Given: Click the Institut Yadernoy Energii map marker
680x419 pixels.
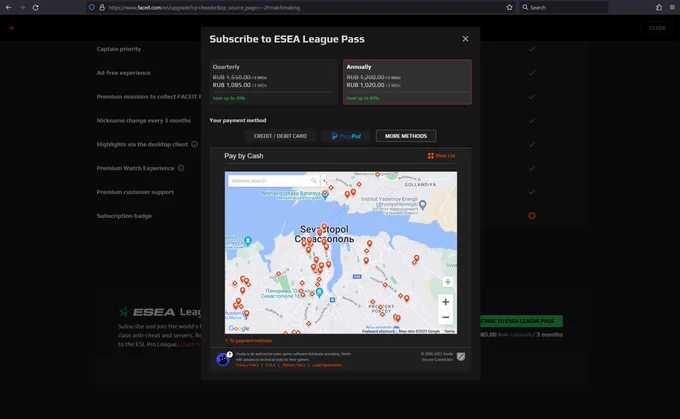Looking at the screenshot, I should (x=423, y=204).
